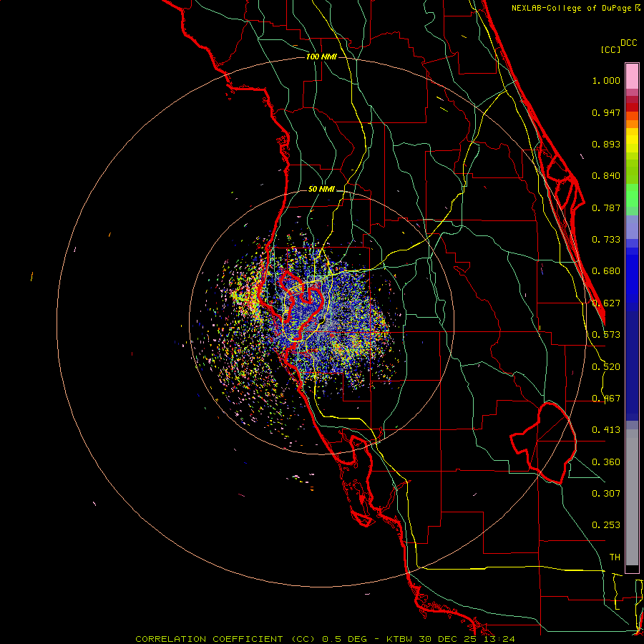Click the [CC] units label
644x644 pixels.
pyautogui.click(x=610, y=49)
